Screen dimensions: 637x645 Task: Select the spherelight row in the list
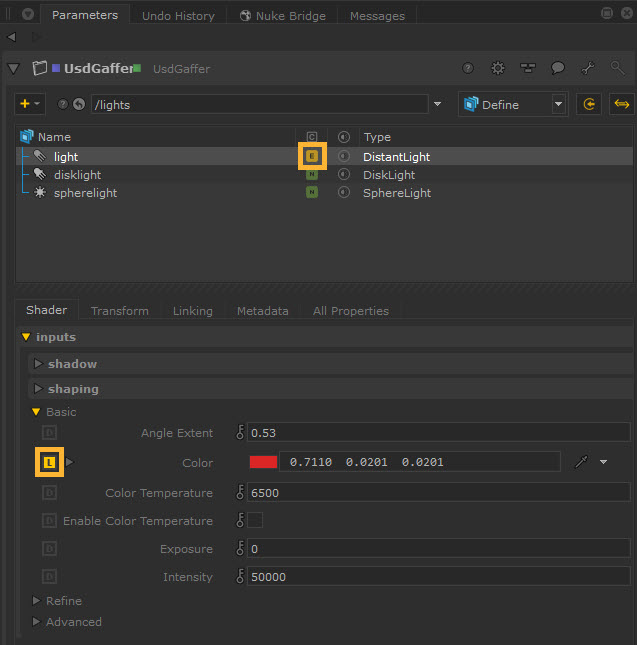85,193
